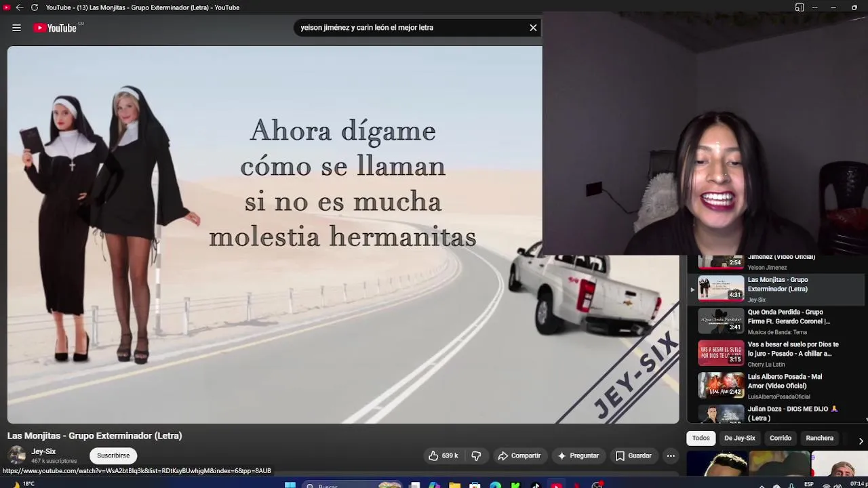Like the video with thumbs up

(x=442, y=456)
